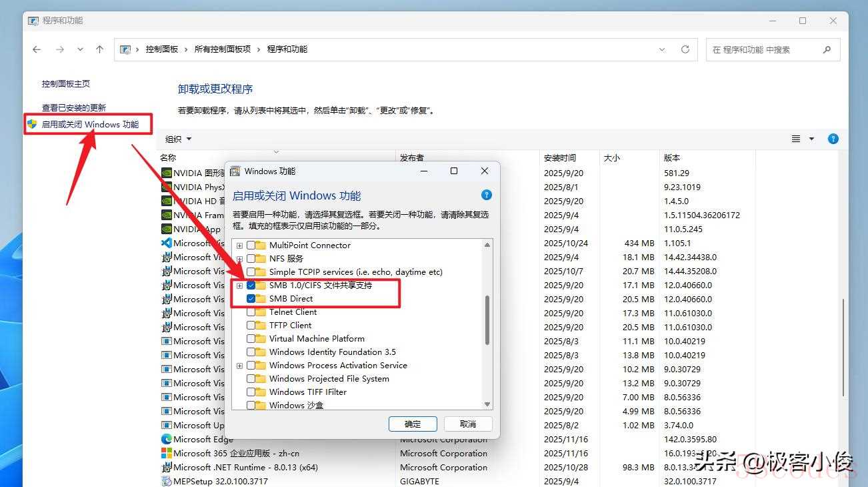
Task: Click the folder icon beside Telnet Client
Action: click(261, 312)
